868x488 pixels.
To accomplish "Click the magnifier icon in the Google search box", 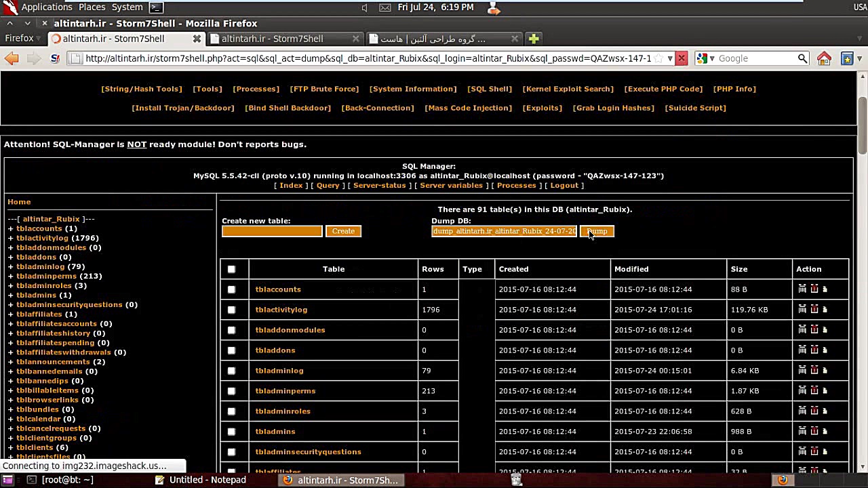I will pos(802,58).
